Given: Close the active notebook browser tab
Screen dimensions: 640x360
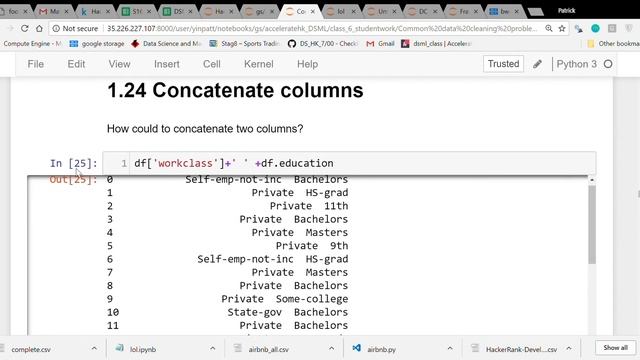Looking at the screenshot, I should click(313, 11).
